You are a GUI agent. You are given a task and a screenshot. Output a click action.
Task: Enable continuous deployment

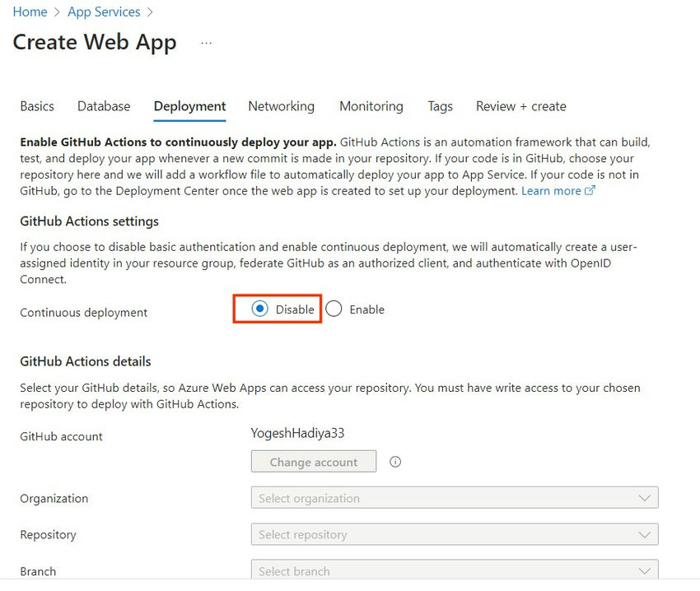pos(334,309)
